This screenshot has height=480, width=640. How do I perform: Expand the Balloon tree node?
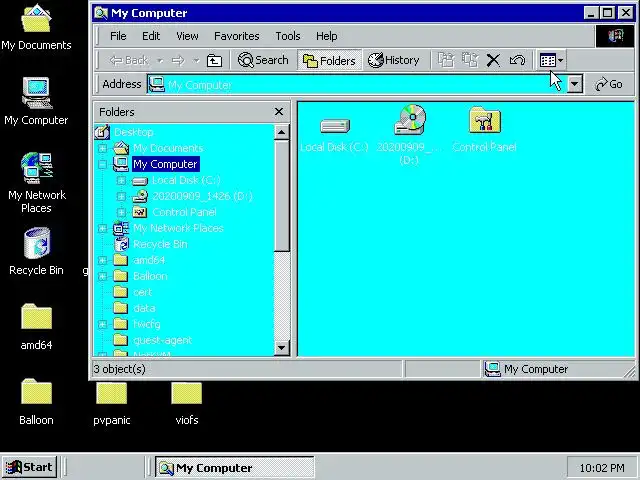[102, 276]
